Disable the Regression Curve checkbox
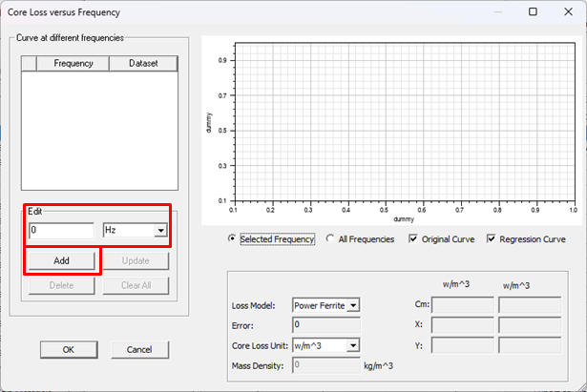The width and height of the screenshot is (587, 392). click(493, 239)
